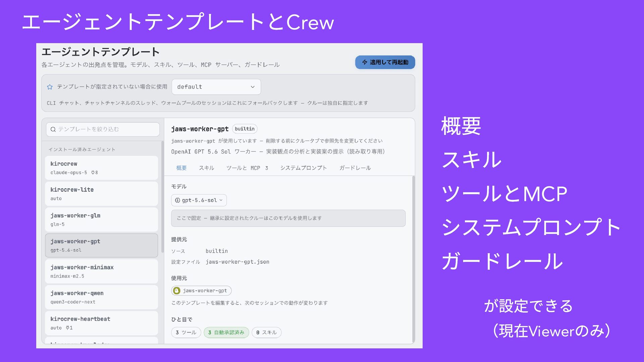The width and height of the screenshot is (644, 362).
Task: Focus the テンプレートを絞り込む search field
Action: (103, 129)
